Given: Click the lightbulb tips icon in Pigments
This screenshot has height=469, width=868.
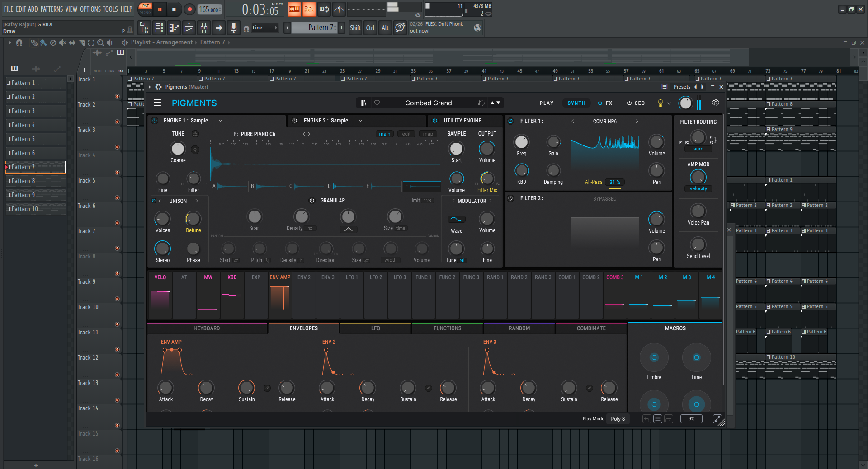Looking at the screenshot, I should pyautogui.click(x=660, y=103).
